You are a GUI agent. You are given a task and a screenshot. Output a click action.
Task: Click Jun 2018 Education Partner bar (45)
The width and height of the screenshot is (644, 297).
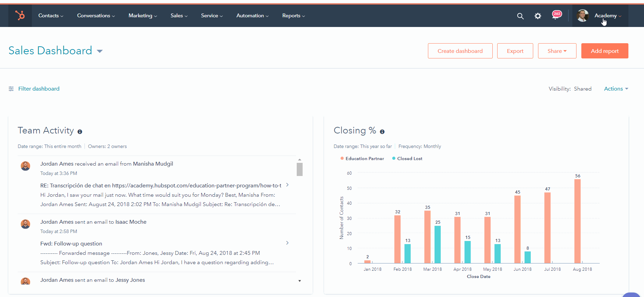coord(518,230)
